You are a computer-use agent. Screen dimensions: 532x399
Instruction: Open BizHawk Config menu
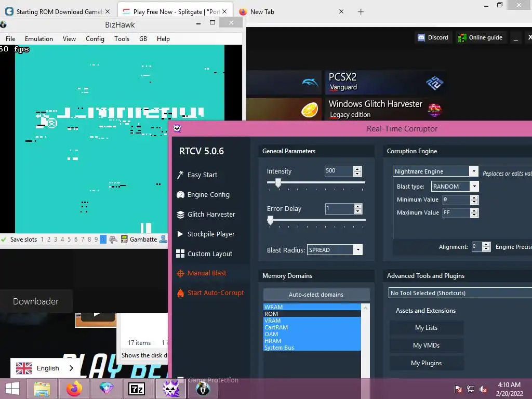(x=95, y=38)
